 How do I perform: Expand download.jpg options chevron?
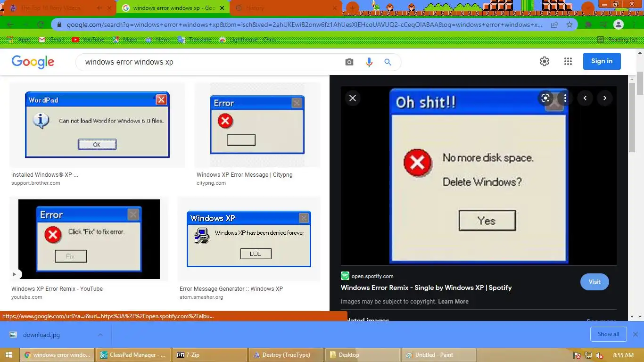[x=100, y=335]
